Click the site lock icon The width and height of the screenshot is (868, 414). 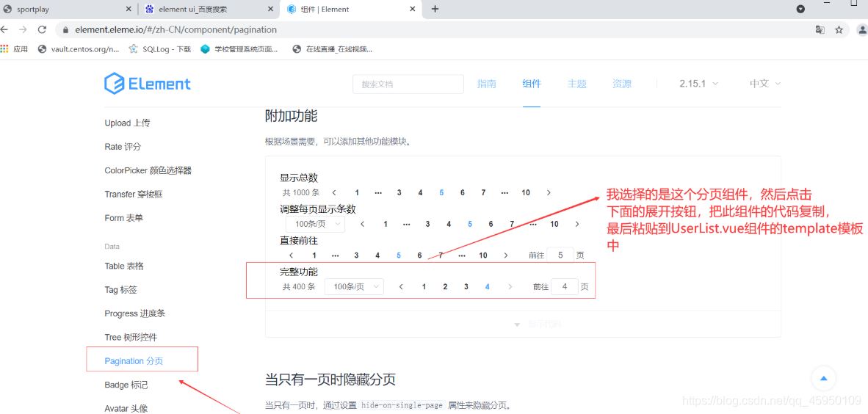click(x=66, y=30)
